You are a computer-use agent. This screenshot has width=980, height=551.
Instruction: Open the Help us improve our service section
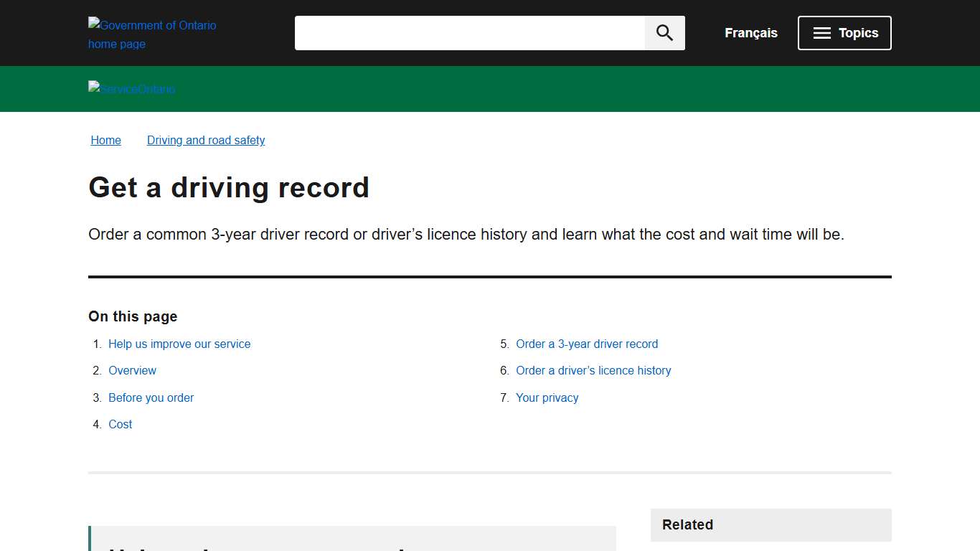tap(179, 344)
